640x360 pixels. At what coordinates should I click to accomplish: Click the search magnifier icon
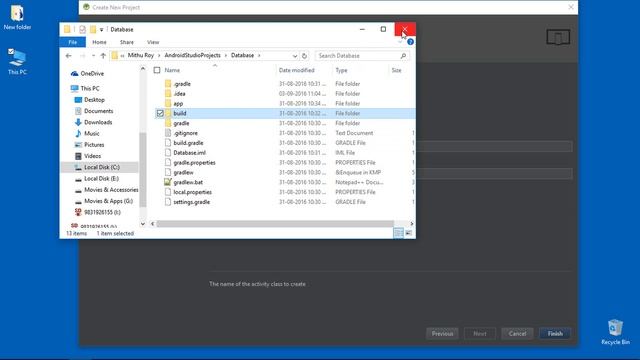point(403,56)
